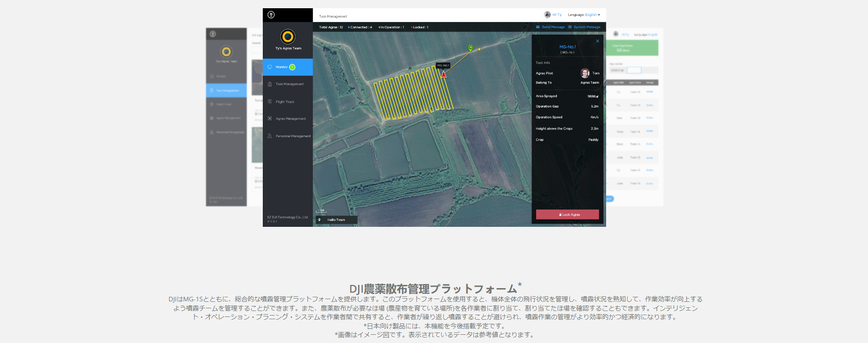Click the green notification badge beside Monitor

[x=292, y=67]
